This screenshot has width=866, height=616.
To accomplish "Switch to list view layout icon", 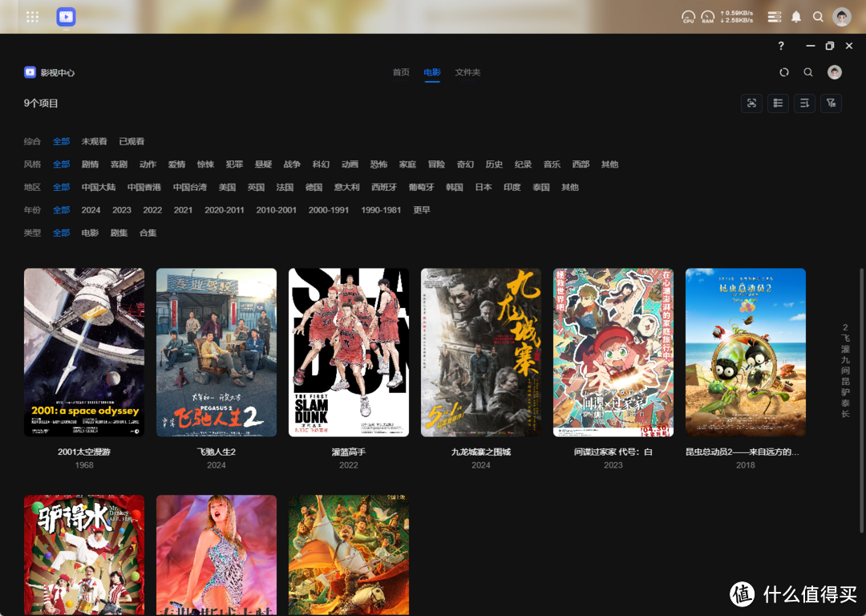I will coord(778,103).
